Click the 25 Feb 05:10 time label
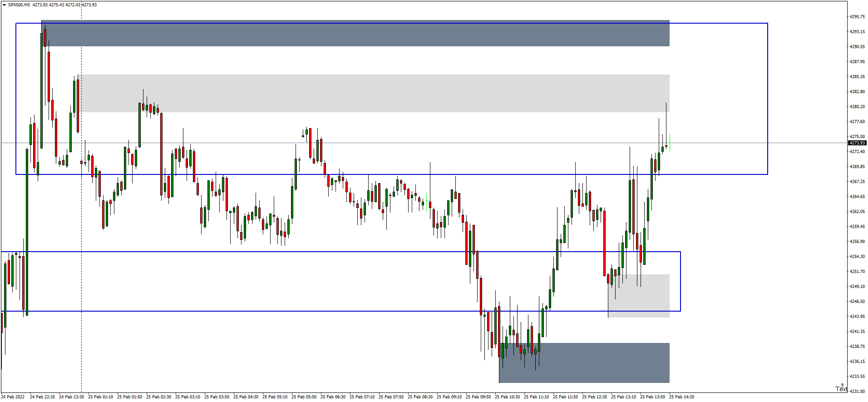The width and height of the screenshot is (868, 402). tap(275, 397)
